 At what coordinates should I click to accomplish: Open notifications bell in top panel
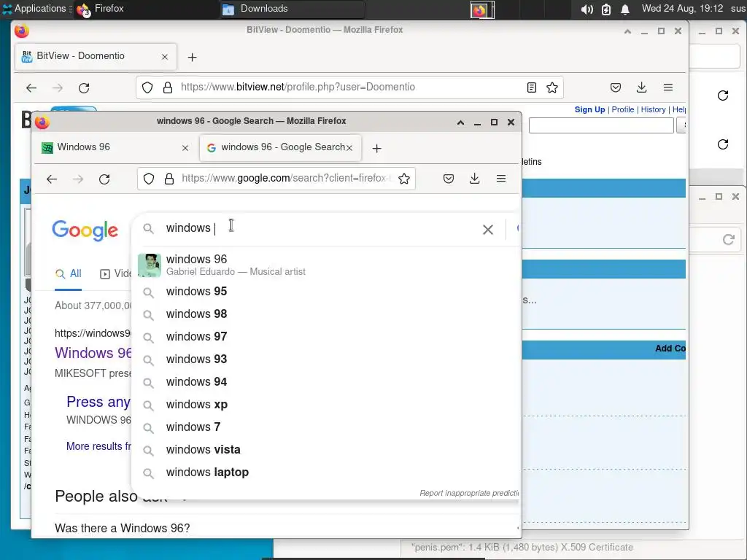coord(625,9)
